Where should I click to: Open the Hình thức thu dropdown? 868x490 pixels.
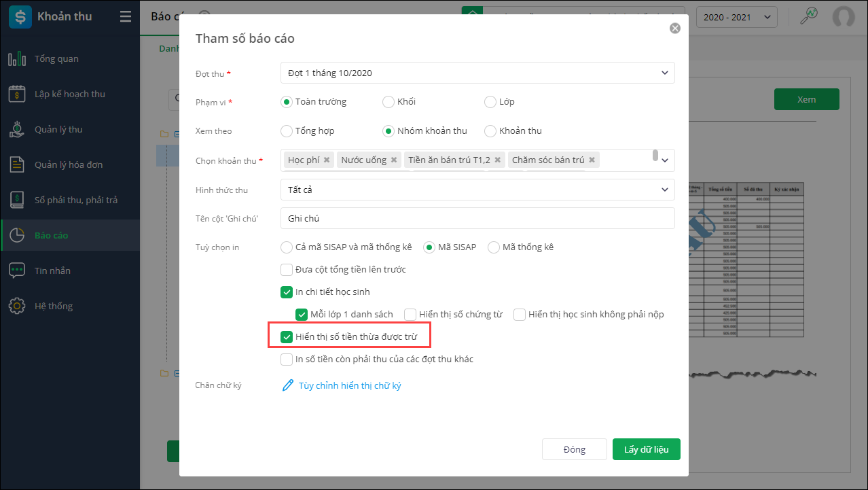click(x=477, y=190)
